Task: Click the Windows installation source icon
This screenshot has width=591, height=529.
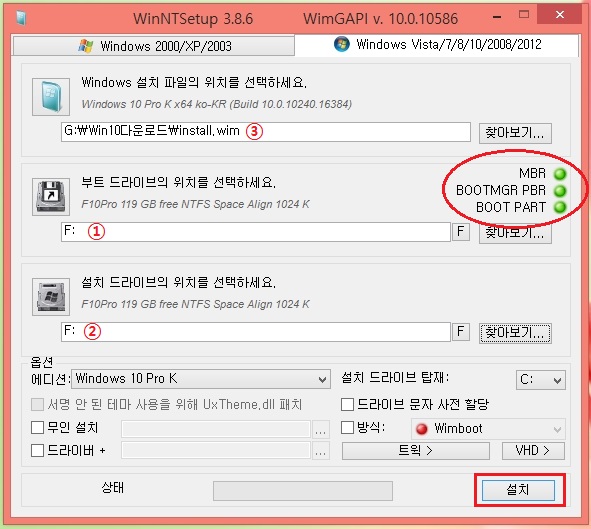Action: pyautogui.click(x=51, y=96)
